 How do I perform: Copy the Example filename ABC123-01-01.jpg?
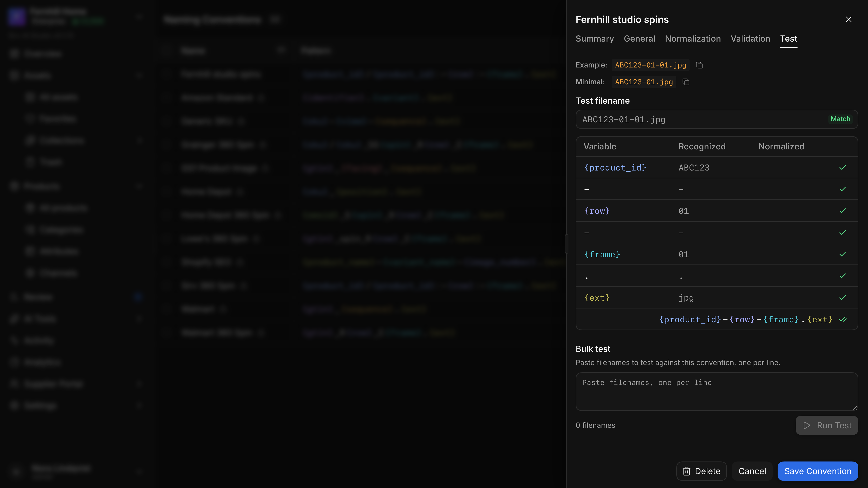coord(699,65)
